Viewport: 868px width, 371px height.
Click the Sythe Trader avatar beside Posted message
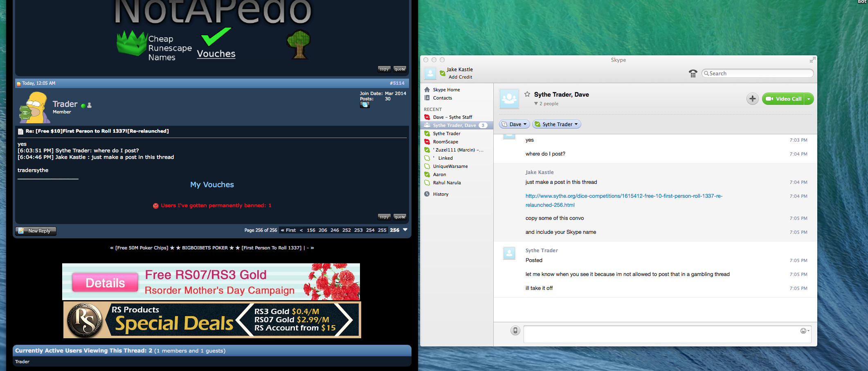tap(509, 253)
